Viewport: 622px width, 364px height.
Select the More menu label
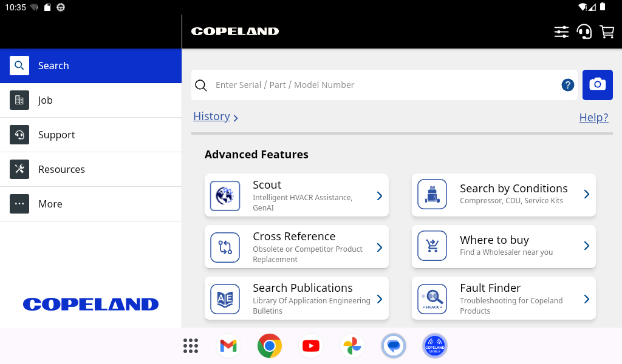coord(50,204)
